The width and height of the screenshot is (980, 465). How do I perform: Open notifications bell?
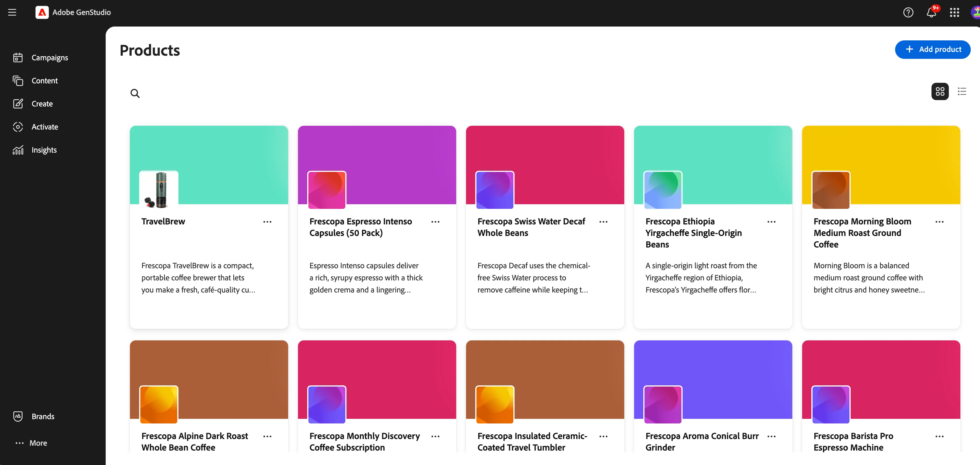(931, 12)
